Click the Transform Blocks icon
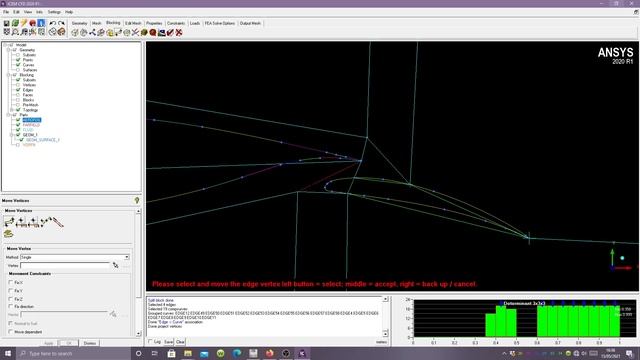This screenshot has height=360, width=640. coord(127,32)
